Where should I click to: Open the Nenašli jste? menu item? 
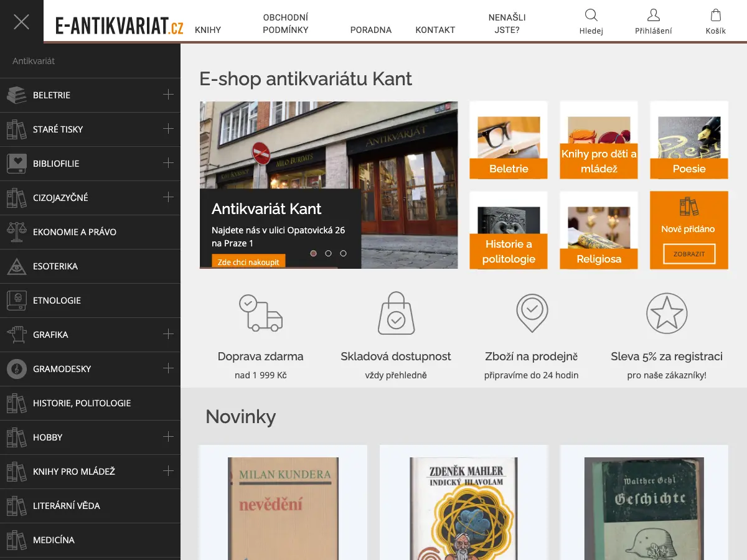[x=507, y=24]
